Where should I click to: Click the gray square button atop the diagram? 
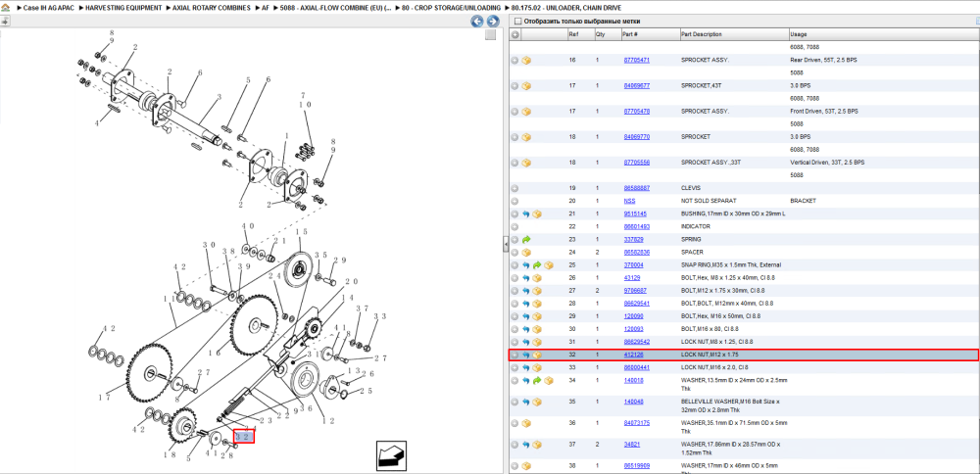pyautogui.click(x=491, y=35)
